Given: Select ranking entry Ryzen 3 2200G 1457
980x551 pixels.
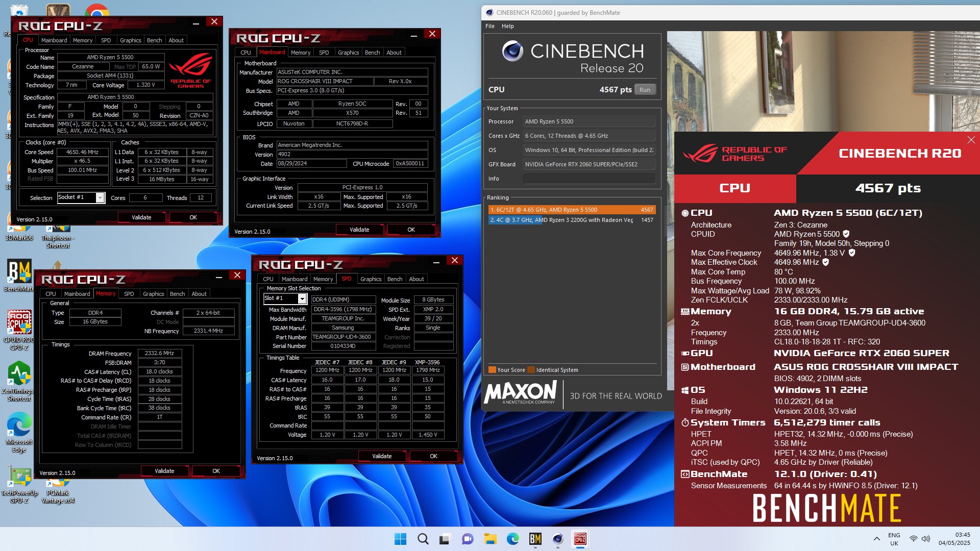Looking at the screenshot, I should (572, 220).
